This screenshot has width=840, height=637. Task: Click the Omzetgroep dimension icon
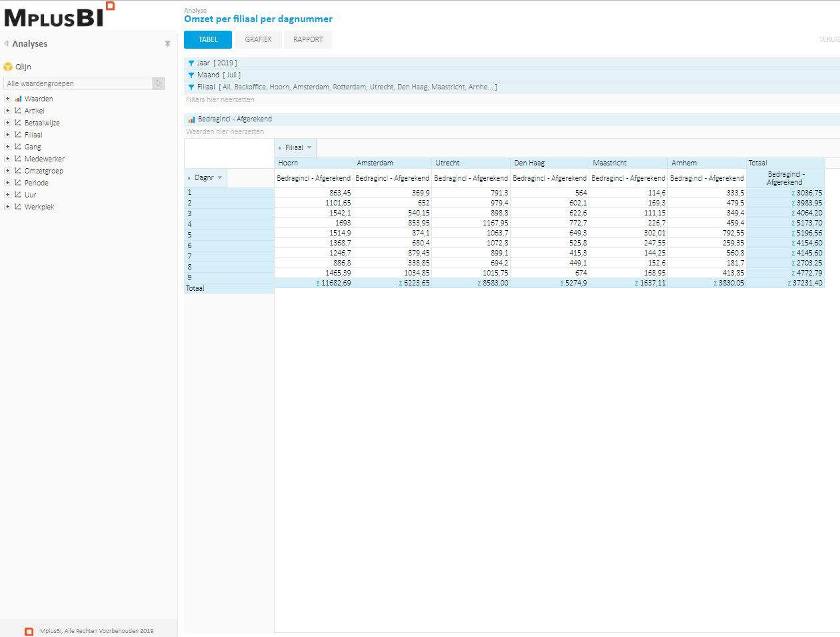point(18,171)
